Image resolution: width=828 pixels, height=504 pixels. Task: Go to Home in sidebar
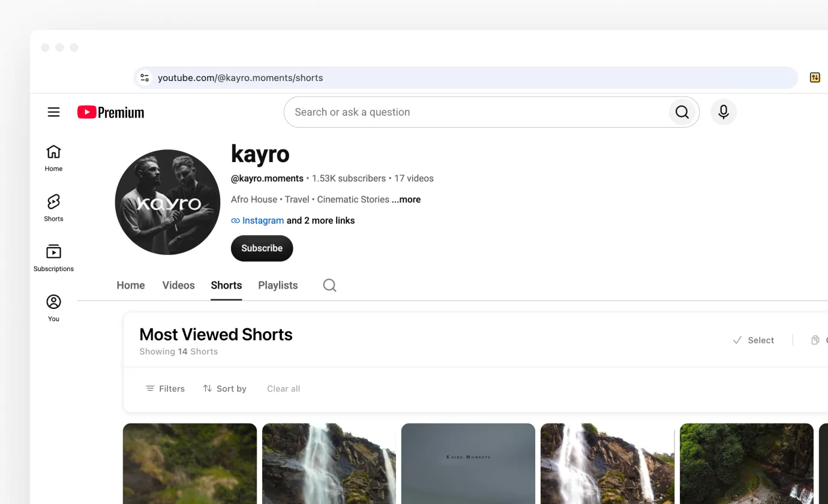(53, 158)
